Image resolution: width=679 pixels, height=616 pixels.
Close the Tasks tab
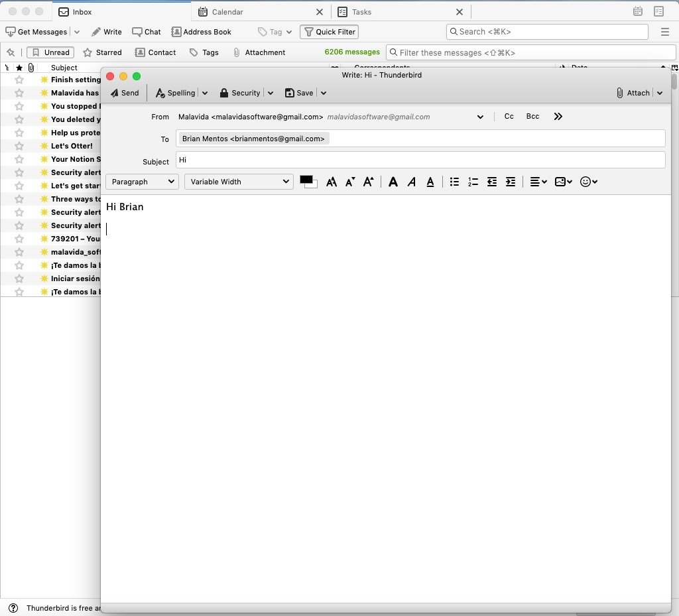460,12
